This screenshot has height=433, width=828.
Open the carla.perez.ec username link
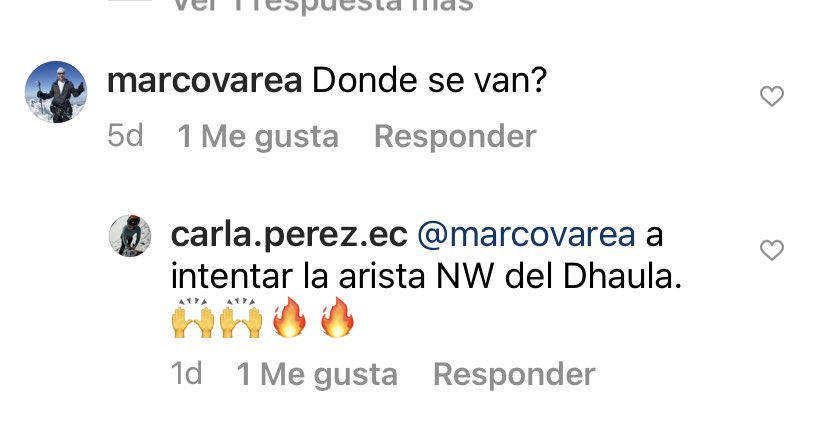(x=289, y=235)
